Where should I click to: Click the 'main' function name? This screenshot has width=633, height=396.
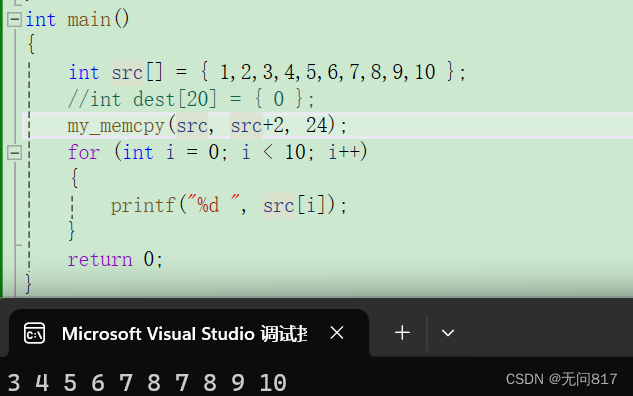click(89, 19)
